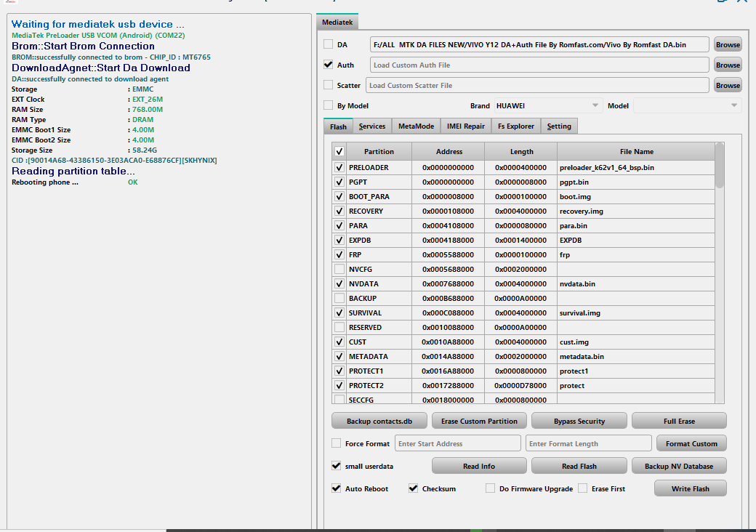The image size is (756, 532).
Task: Select the metadata.bin file name cell
Action: 636,357
